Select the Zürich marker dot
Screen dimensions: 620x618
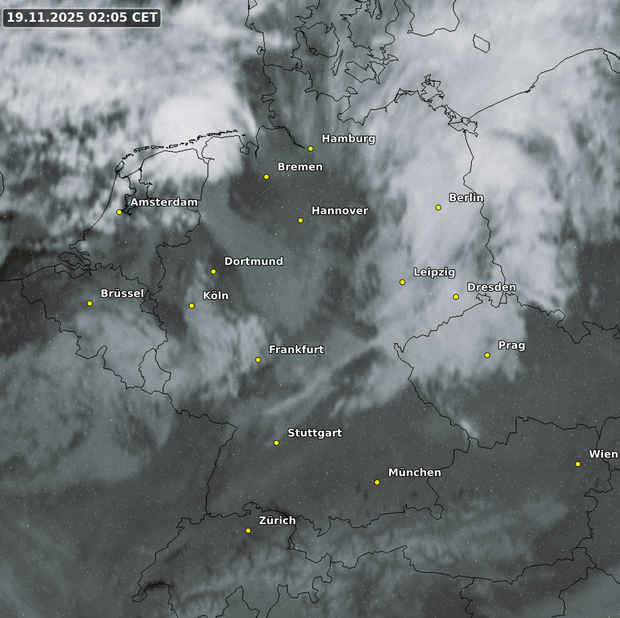(x=248, y=531)
